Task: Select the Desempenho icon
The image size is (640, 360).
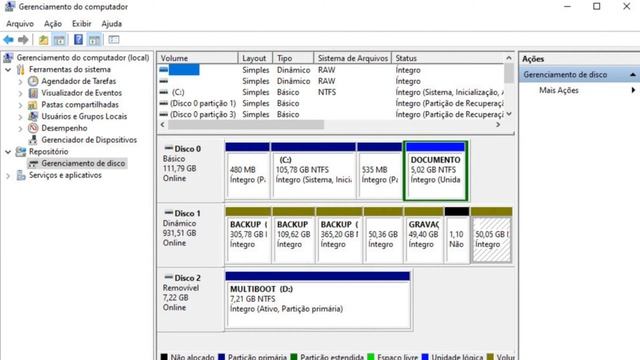Action: 33,128
